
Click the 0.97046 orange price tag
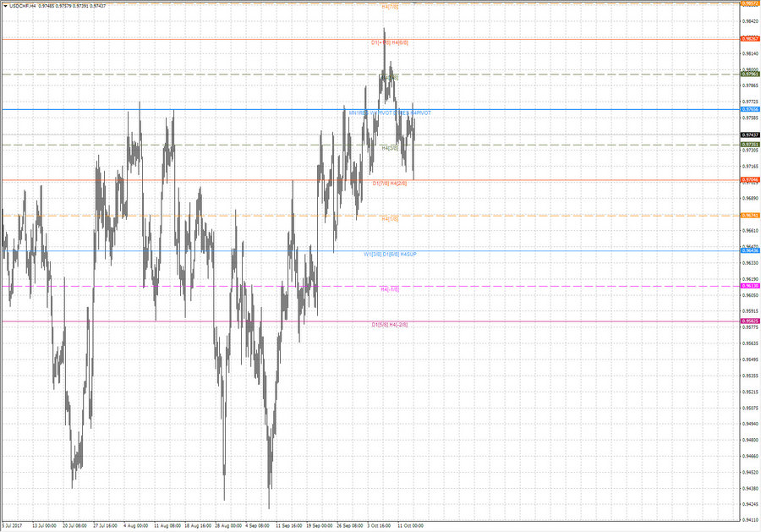pyautogui.click(x=750, y=180)
